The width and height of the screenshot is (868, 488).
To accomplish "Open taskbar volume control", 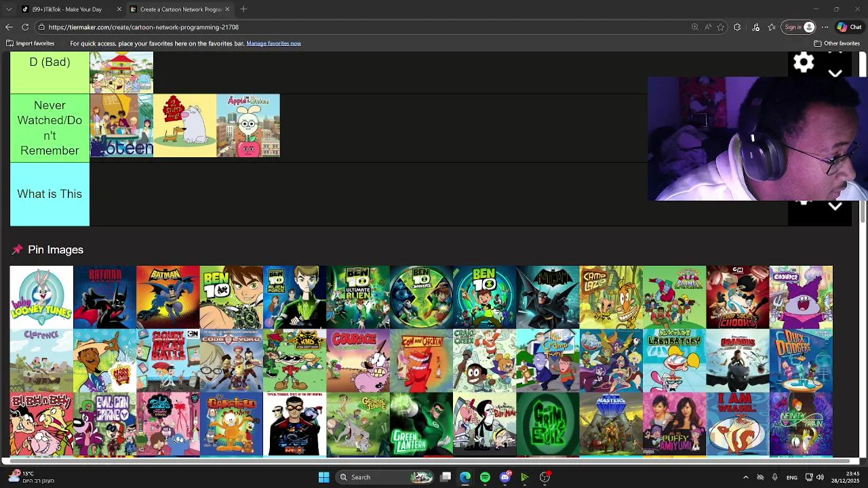I will (820, 477).
